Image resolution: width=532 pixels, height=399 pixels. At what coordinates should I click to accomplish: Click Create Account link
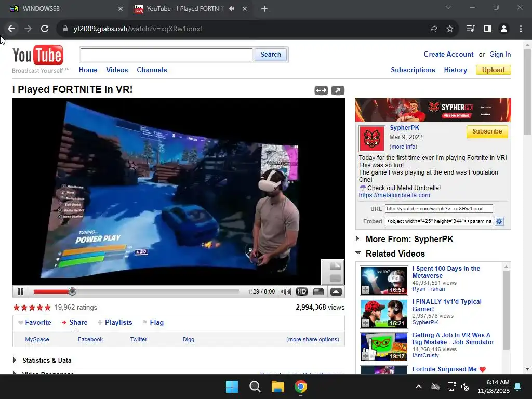click(448, 54)
